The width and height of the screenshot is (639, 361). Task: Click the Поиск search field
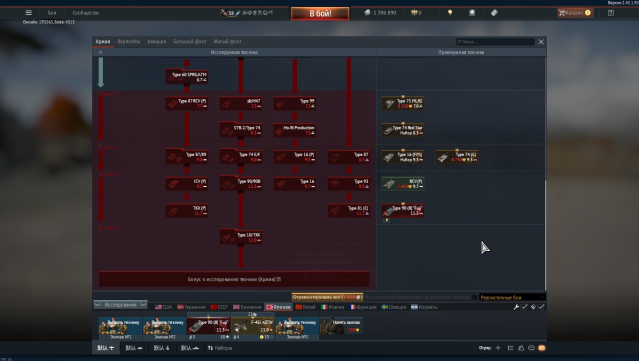click(495, 42)
